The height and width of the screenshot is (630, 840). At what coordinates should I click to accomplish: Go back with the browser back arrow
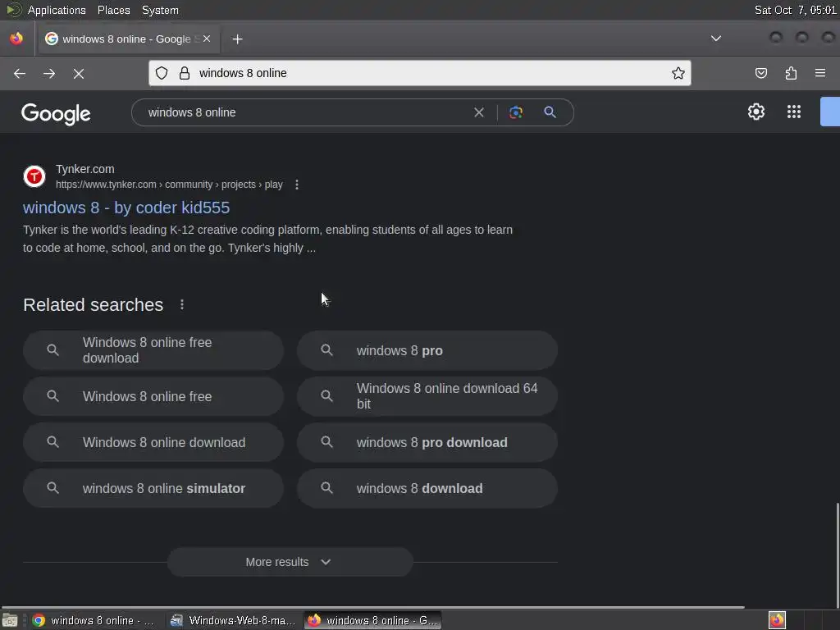[20, 73]
